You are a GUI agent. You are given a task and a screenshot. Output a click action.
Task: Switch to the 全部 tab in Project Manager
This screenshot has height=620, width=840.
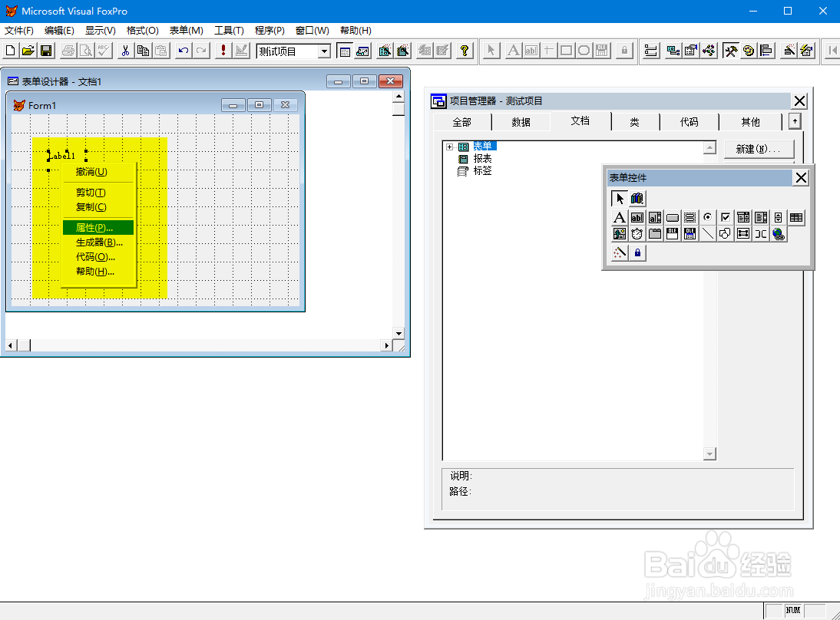pos(461,122)
